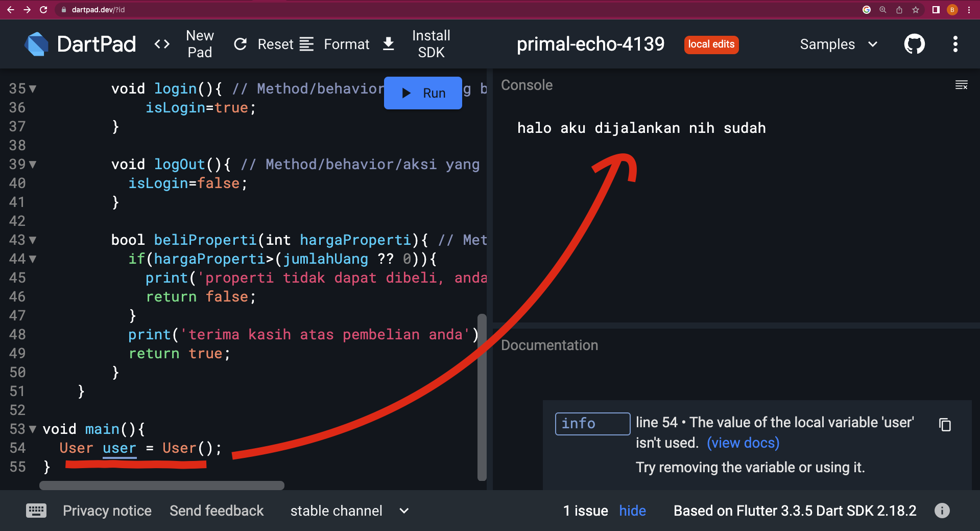
Task: Click the code brackets icon
Action: (162, 44)
